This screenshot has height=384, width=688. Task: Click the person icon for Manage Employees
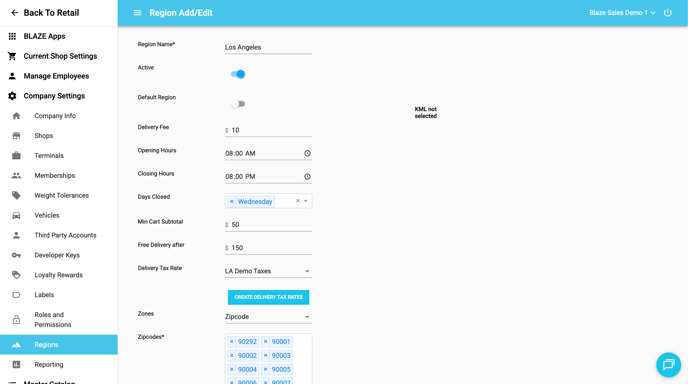(x=12, y=76)
